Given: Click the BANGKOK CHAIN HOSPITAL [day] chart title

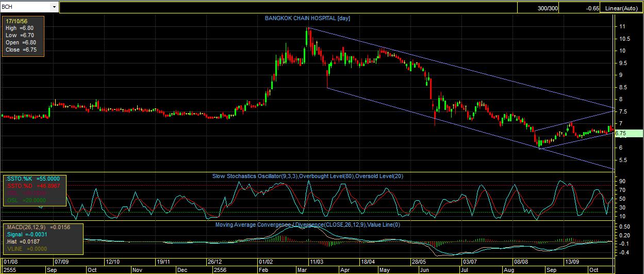Looking at the screenshot, I should (308, 18).
